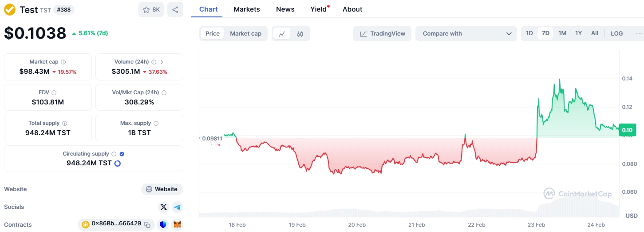The height and width of the screenshot is (232, 644).
Task: Click the share icon beside watchlist
Action: [x=175, y=10]
